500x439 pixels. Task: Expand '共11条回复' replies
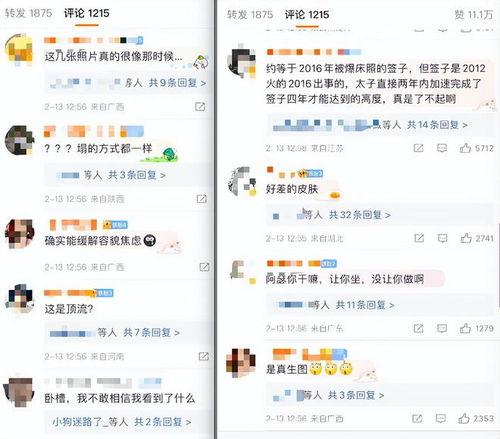[365, 305]
